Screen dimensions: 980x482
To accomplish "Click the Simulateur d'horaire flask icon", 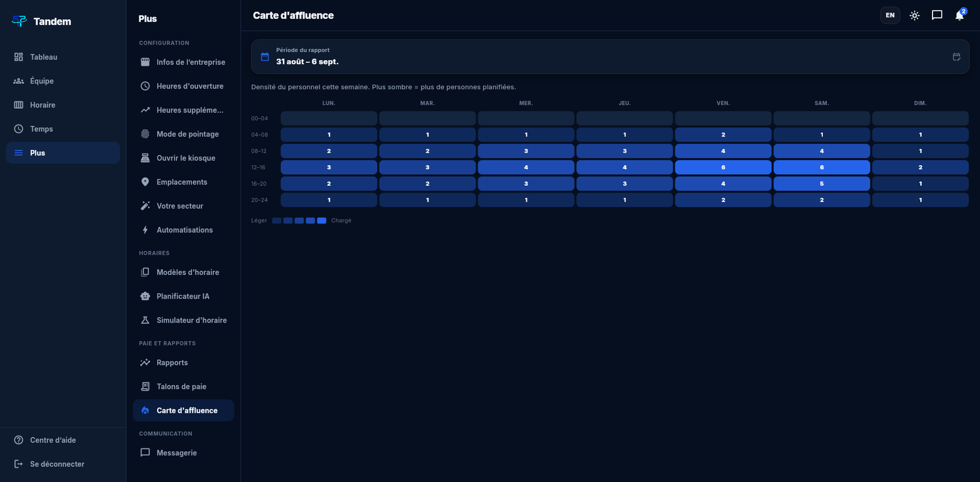I will (145, 320).
